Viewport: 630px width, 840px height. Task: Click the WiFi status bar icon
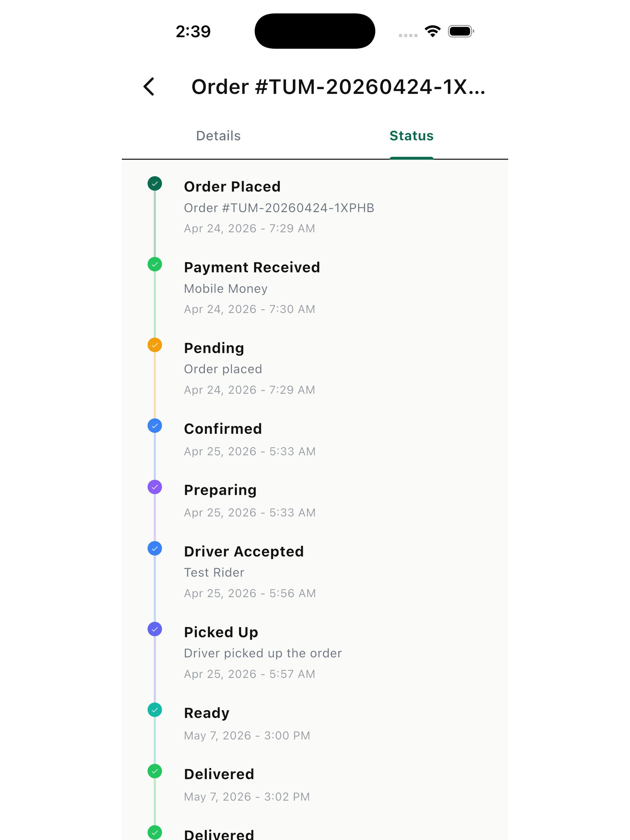[433, 31]
